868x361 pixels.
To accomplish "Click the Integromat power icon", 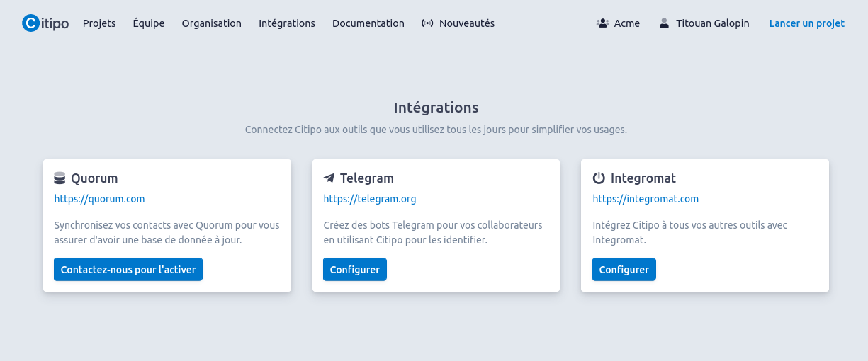I will point(599,178).
